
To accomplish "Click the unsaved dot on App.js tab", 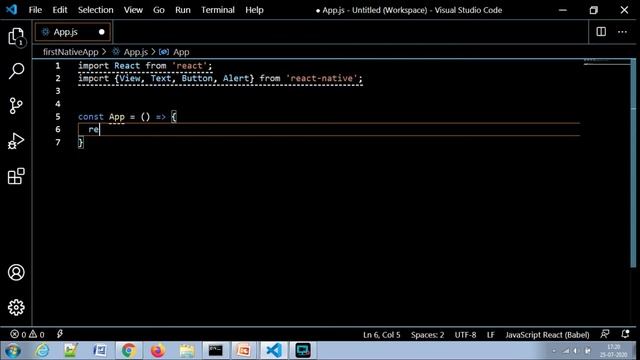I will (102, 32).
